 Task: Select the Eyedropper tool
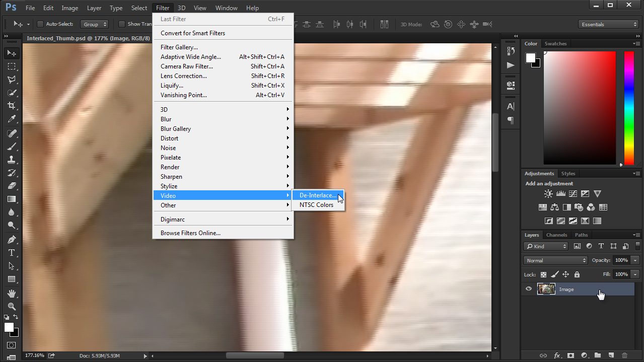point(11,119)
